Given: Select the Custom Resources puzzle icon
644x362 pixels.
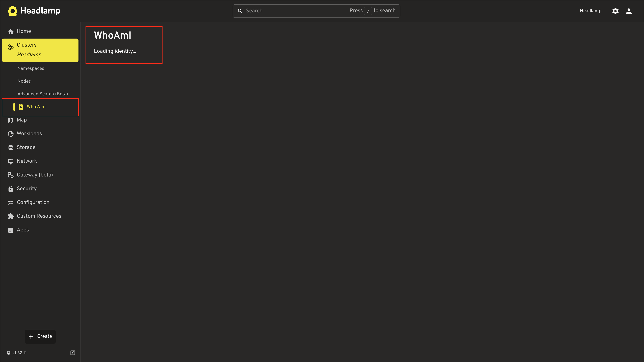Looking at the screenshot, I should [x=11, y=216].
